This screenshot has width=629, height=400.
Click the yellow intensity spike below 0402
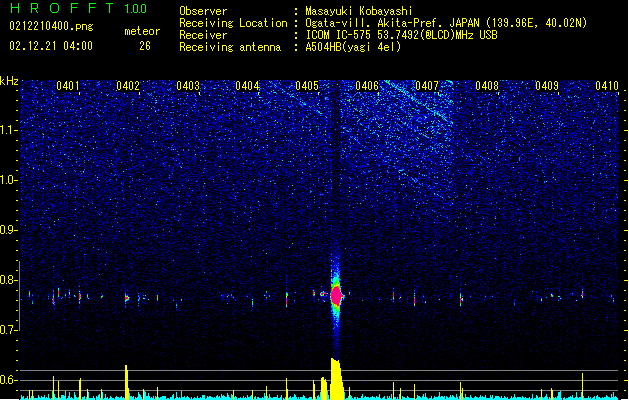coord(127,382)
